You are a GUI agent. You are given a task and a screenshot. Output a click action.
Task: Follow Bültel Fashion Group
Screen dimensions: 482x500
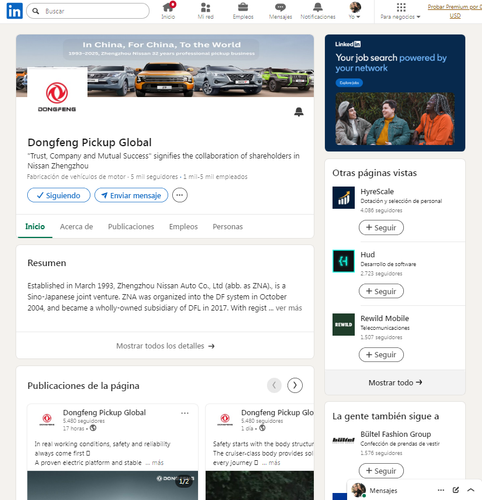381,471
